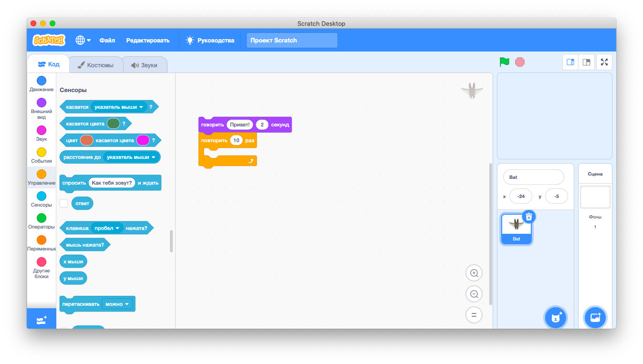Open the Руководства tutorials link
Screen dimensions: 643x364
211,41
